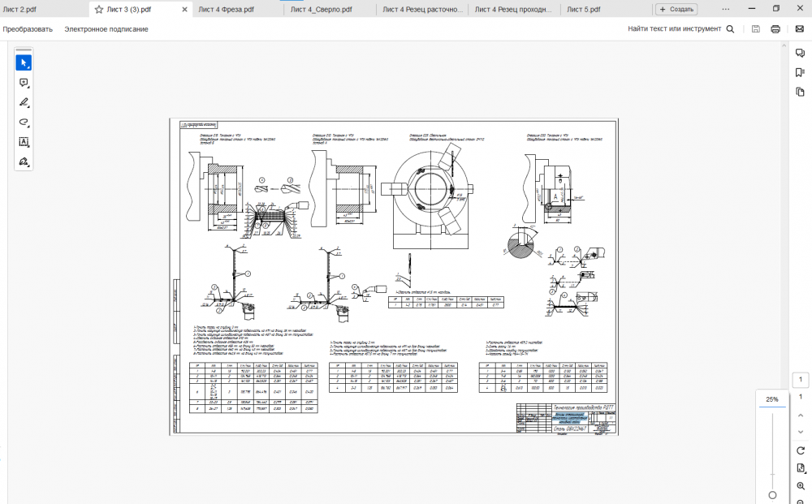Viewport: 812px width, 504px height.
Task: Select the highlighter pen tool
Action: [x=24, y=102]
